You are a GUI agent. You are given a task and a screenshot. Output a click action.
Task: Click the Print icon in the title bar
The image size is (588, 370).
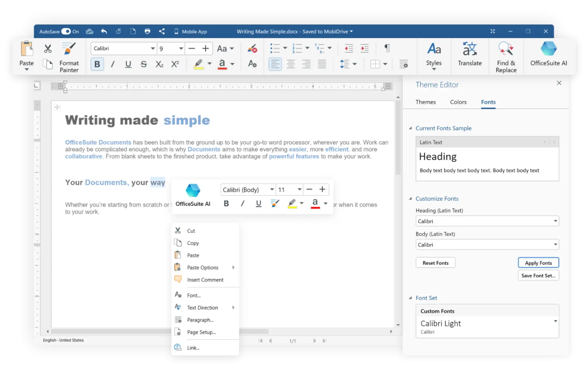[x=147, y=32]
